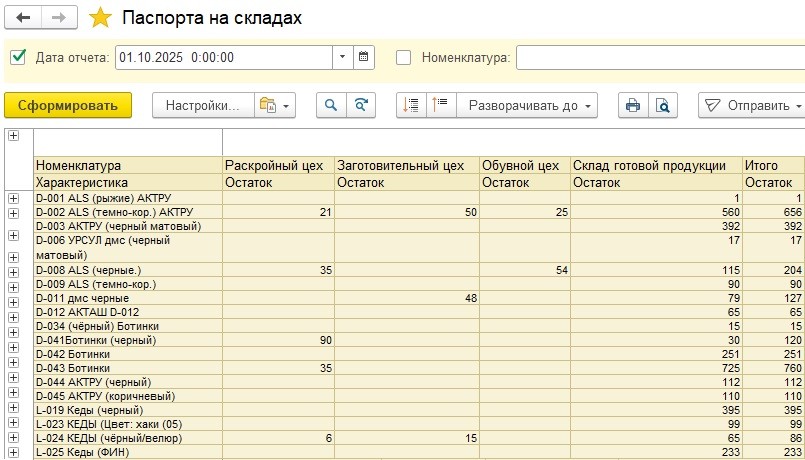Click the back navigation arrow
805x460 pixels.
[x=24, y=19]
